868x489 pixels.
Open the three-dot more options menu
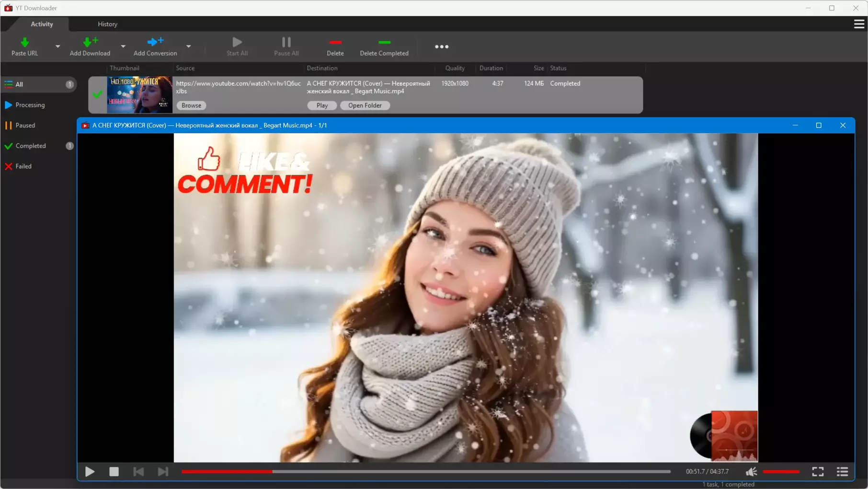[x=442, y=47]
